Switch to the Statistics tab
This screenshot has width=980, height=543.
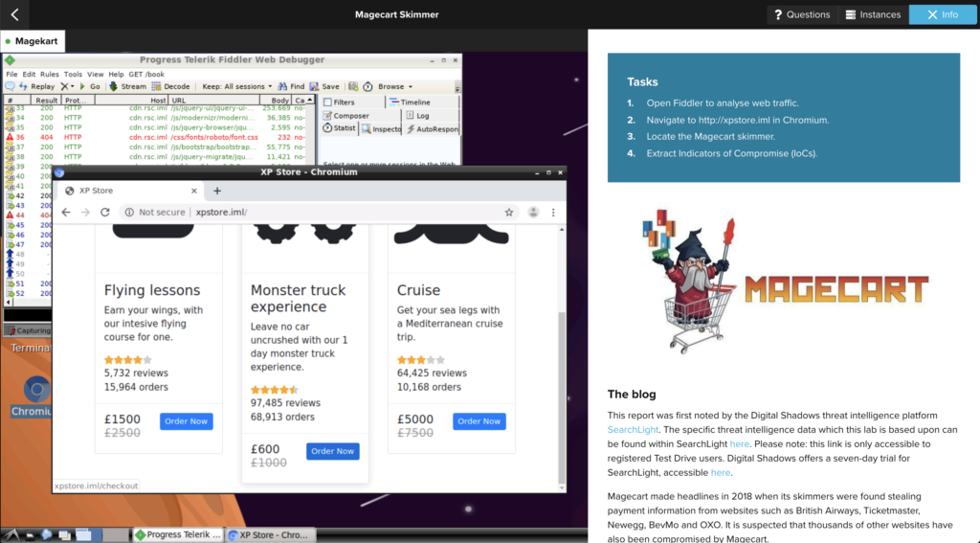(x=339, y=128)
